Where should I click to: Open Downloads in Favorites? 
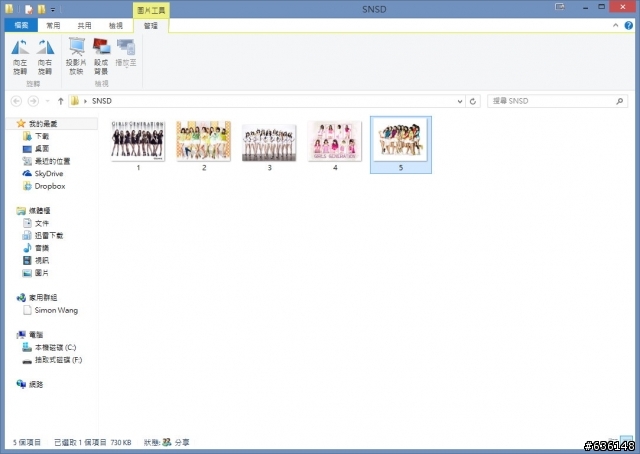click(x=42, y=136)
